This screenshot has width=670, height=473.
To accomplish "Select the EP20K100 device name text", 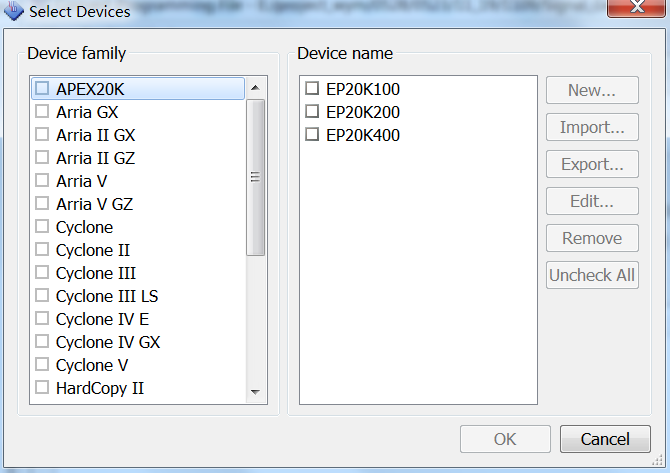I will coord(363,89).
